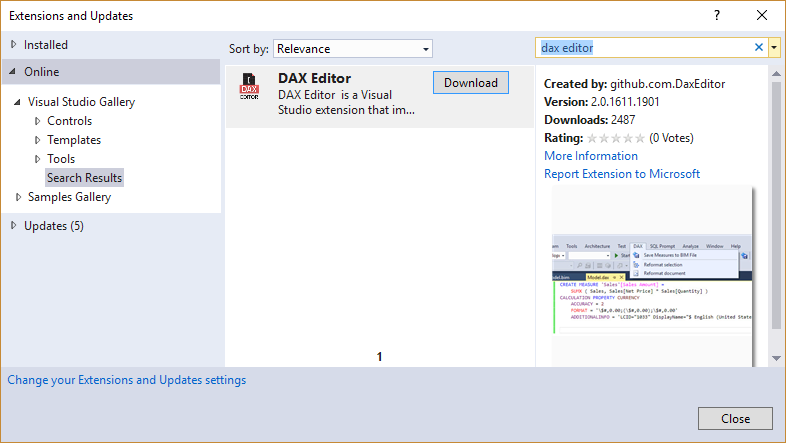Select Samples Gallery item

(69, 197)
